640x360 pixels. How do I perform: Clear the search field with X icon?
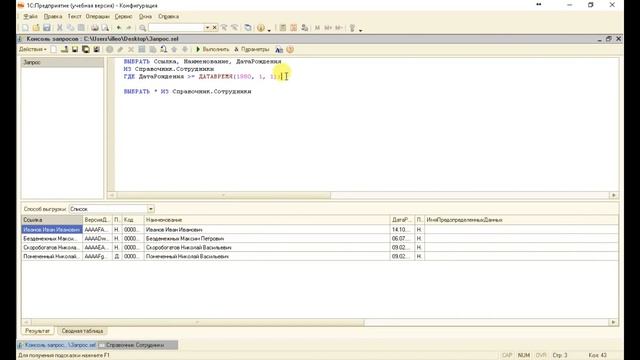(214, 28)
